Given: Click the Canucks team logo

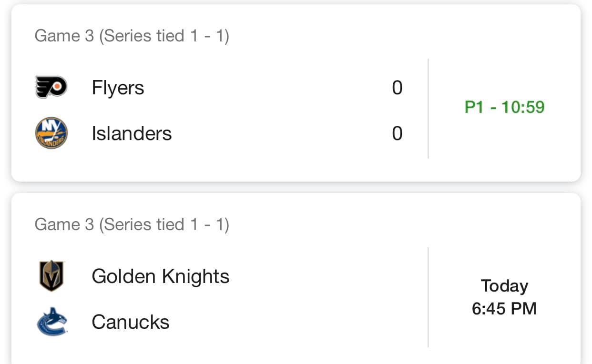Looking at the screenshot, I should click(x=51, y=322).
